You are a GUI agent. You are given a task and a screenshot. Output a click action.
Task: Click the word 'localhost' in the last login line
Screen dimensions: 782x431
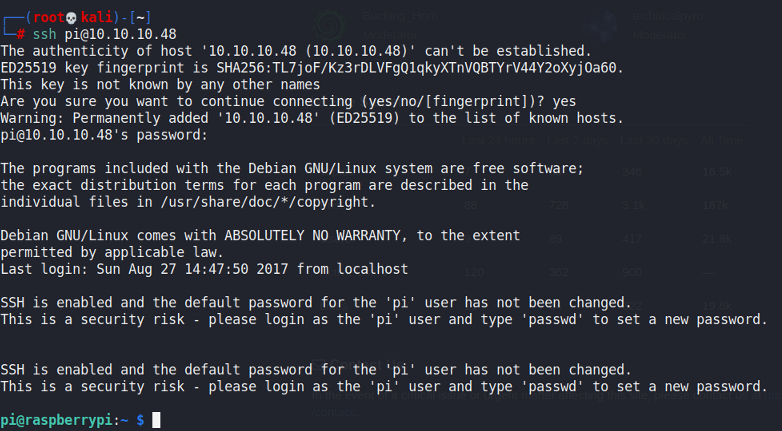point(372,269)
